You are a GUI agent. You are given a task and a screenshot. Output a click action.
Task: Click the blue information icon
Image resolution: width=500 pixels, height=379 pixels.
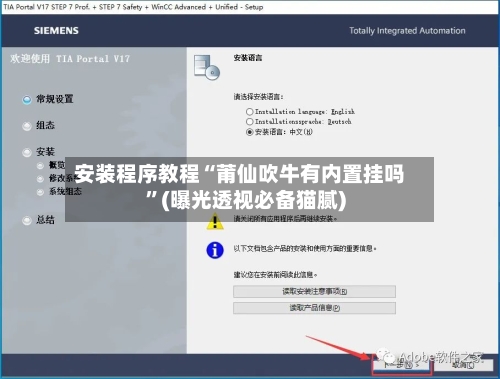tap(215, 250)
